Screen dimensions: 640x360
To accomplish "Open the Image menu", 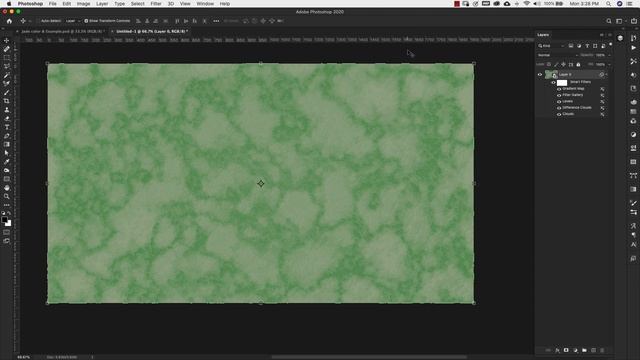I will tap(83, 4).
